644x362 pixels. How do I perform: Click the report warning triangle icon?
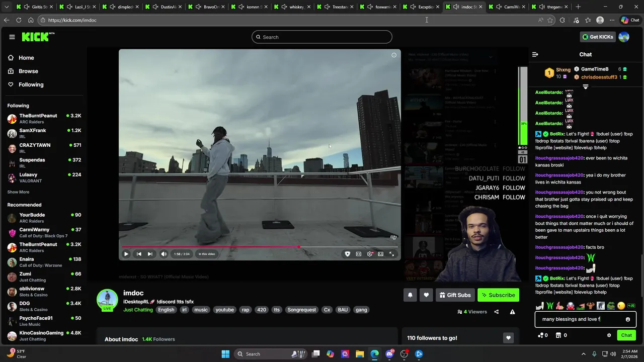[x=512, y=312]
